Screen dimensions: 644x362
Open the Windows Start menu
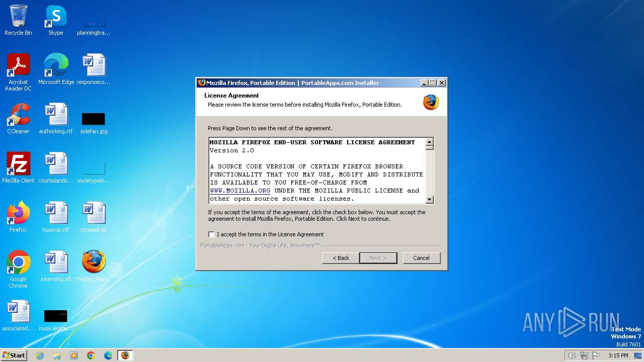click(14, 355)
